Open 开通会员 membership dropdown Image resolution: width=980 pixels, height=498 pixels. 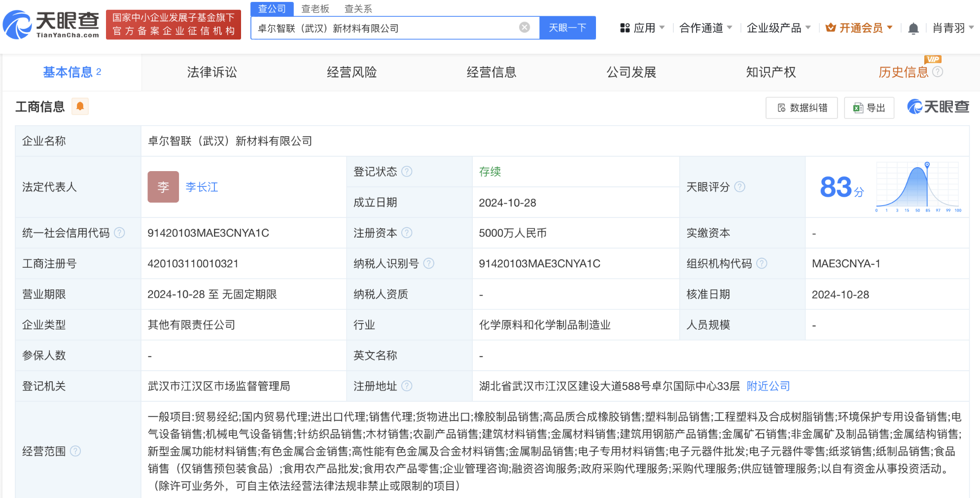click(x=859, y=28)
